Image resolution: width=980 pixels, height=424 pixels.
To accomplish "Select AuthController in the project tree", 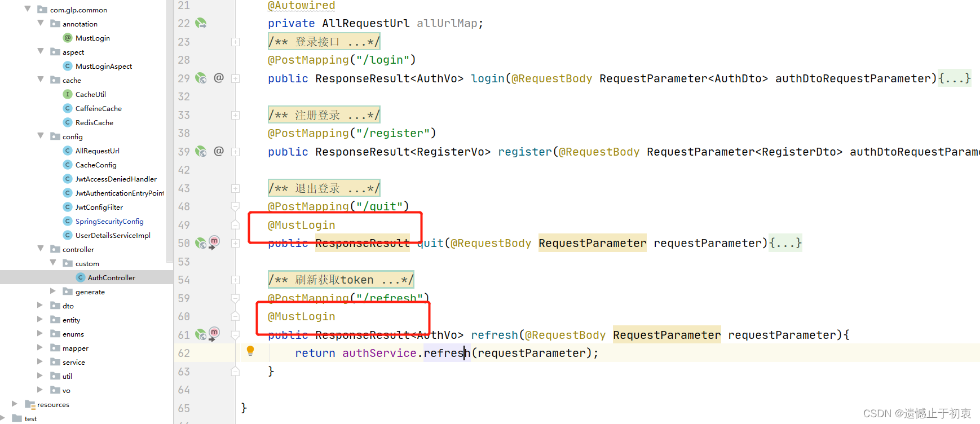I will point(112,277).
